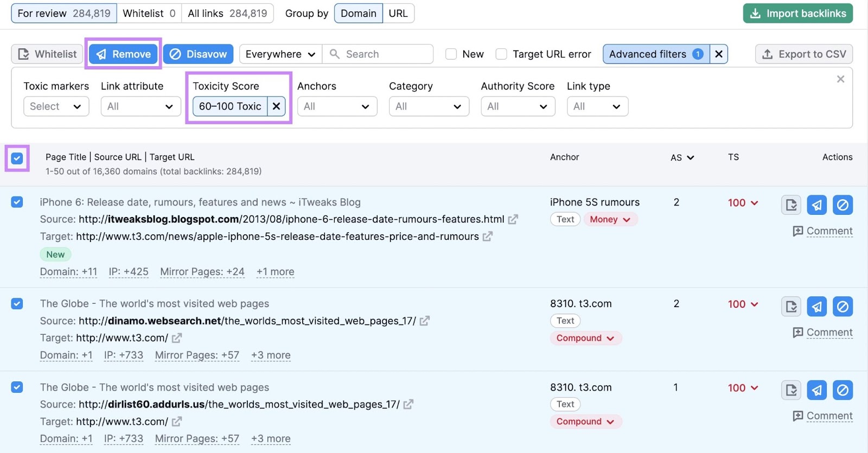
Task: Open the Link attribute dropdown
Action: [141, 106]
